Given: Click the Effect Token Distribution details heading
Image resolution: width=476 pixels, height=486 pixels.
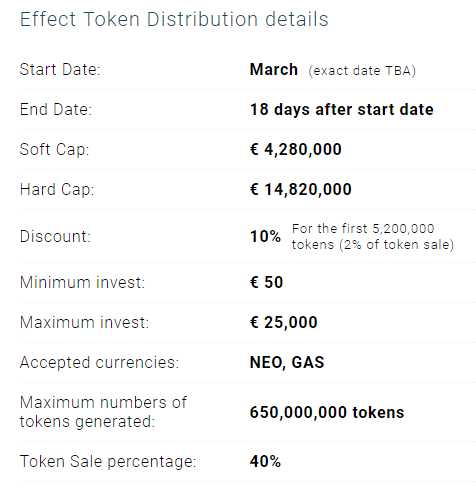Looking at the screenshot, I should (174, 19).
